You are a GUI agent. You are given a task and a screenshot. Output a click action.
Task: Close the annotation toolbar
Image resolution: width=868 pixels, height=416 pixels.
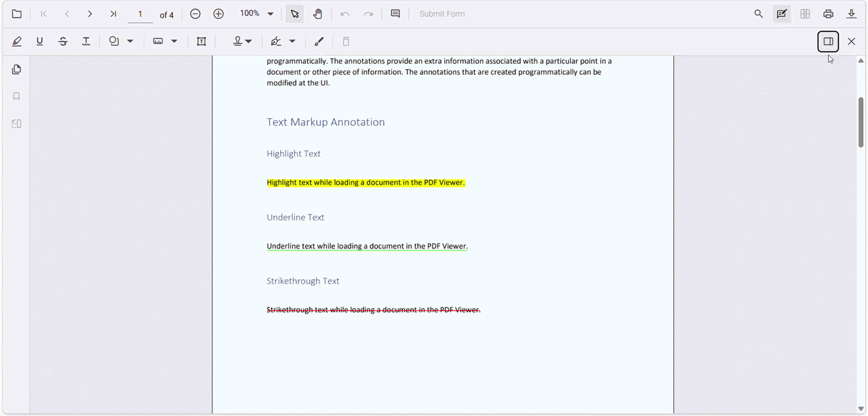tap(852, 41)
